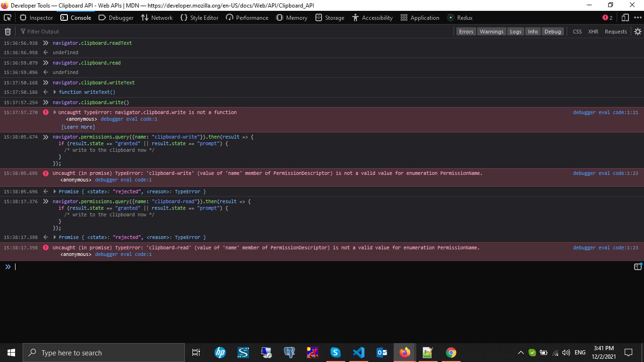Toggle the Errors filter
Viewport: 644px width, 362px height.
[x=466, y=32]
